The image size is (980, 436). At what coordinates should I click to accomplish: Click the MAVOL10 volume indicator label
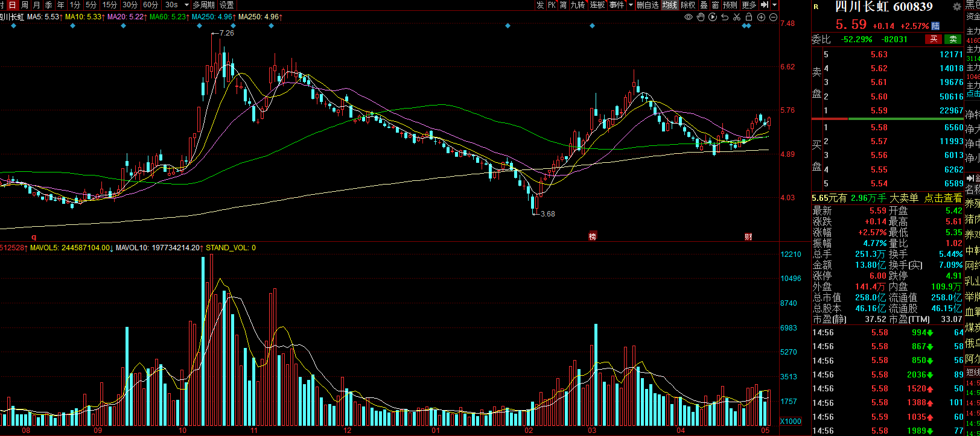(x=159, y=248)
